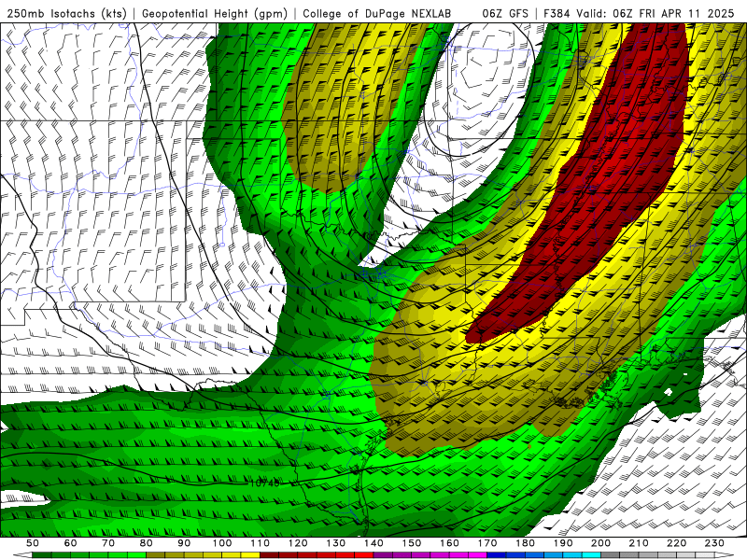Pick the bright red swatch just before 140
Image resolution: width=747 pixels, height=560 pixels.
click(x=364, y=555)
